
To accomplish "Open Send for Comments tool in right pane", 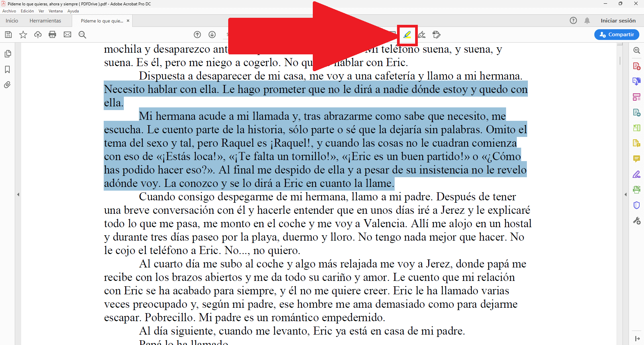I will coord(637,143).
